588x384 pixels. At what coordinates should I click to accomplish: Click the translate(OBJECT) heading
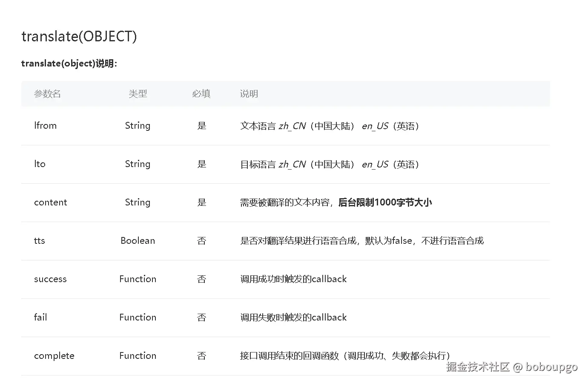pyautogui.click(x=79, y=36)
